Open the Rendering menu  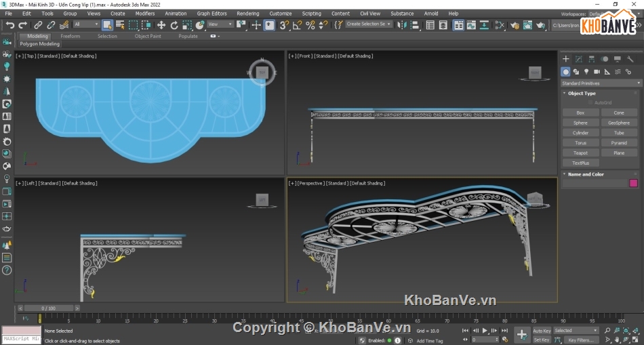(x=247, y=14)
